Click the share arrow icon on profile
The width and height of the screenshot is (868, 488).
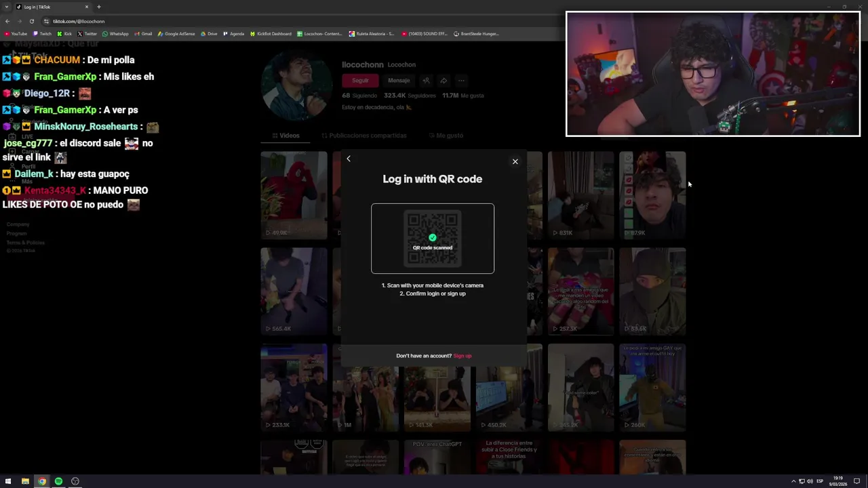pos(443,81)
